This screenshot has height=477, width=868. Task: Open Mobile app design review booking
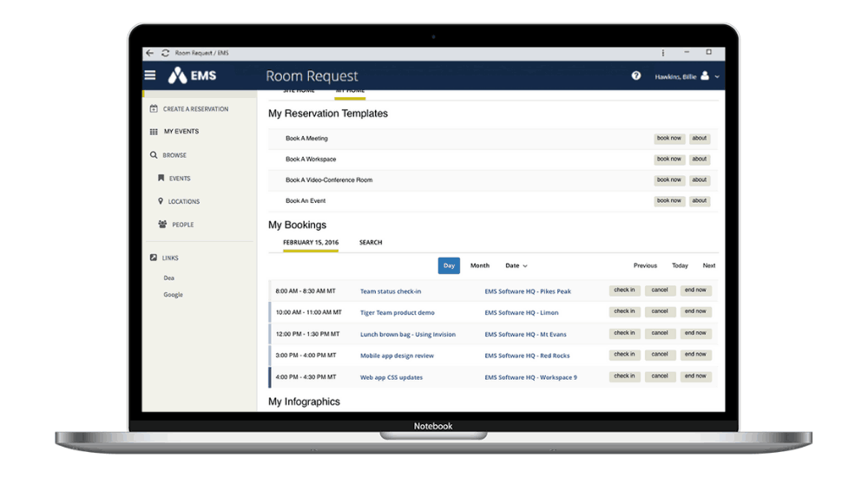click(x=397, y=356)
